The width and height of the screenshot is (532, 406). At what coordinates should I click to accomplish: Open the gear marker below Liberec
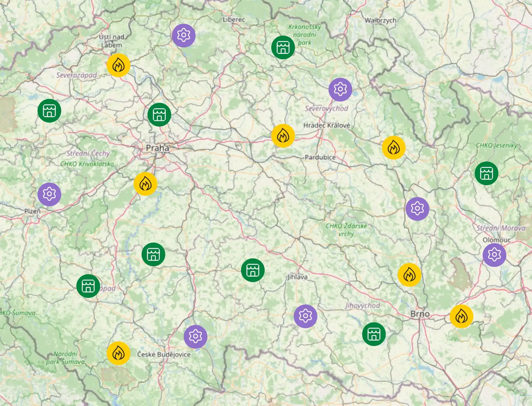tap(183, 35)
